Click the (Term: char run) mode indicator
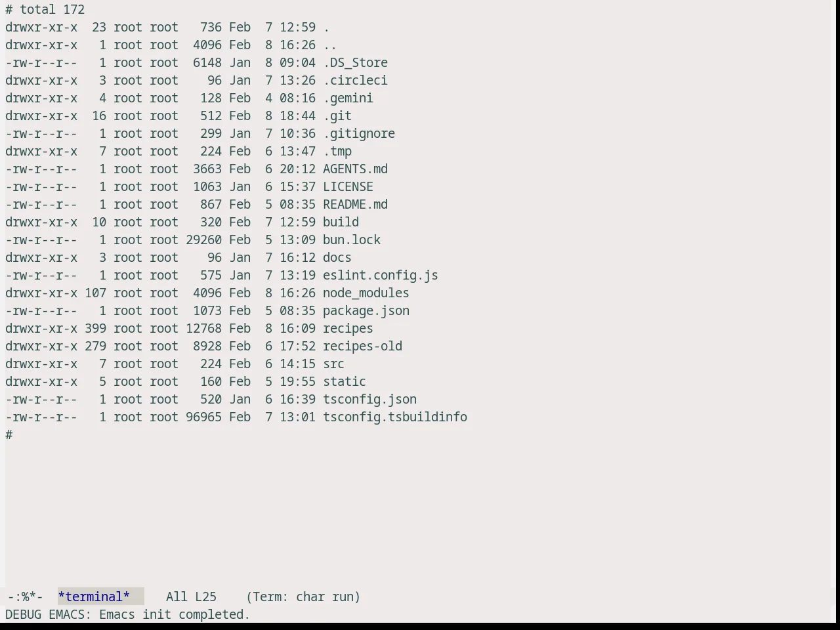The image size is (840, 630). tap(303, 597)
